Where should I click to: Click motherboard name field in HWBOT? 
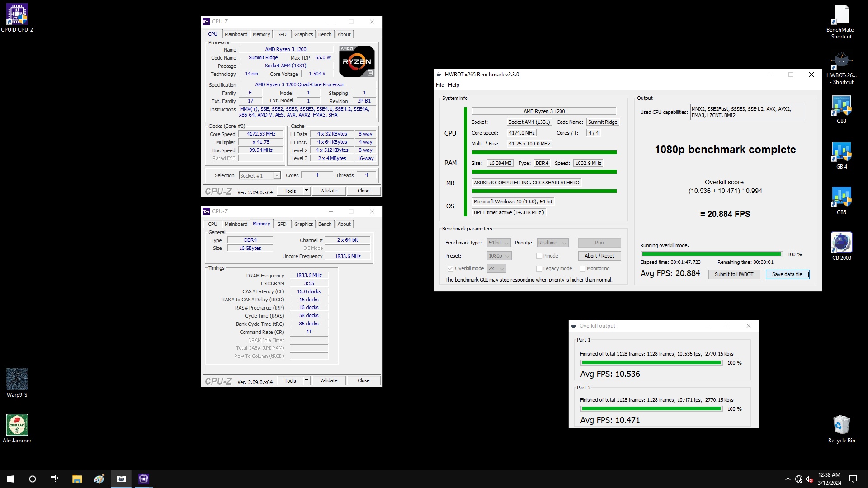526,183
